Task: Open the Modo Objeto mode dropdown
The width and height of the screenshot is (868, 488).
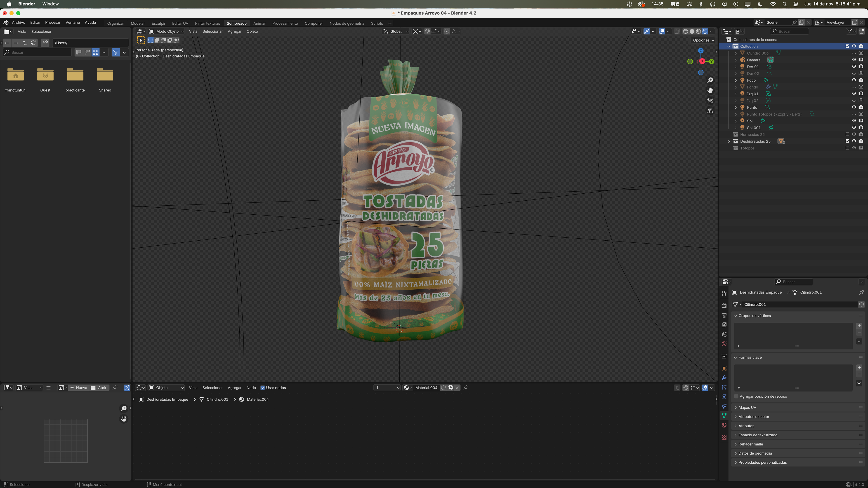Action: (x=166, y=31)
